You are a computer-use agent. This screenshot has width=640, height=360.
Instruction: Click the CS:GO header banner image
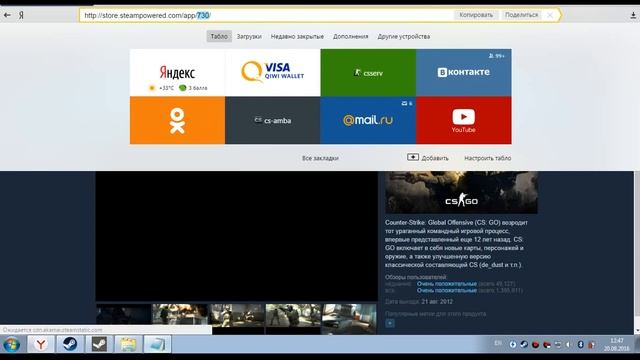tap(461, 193)
